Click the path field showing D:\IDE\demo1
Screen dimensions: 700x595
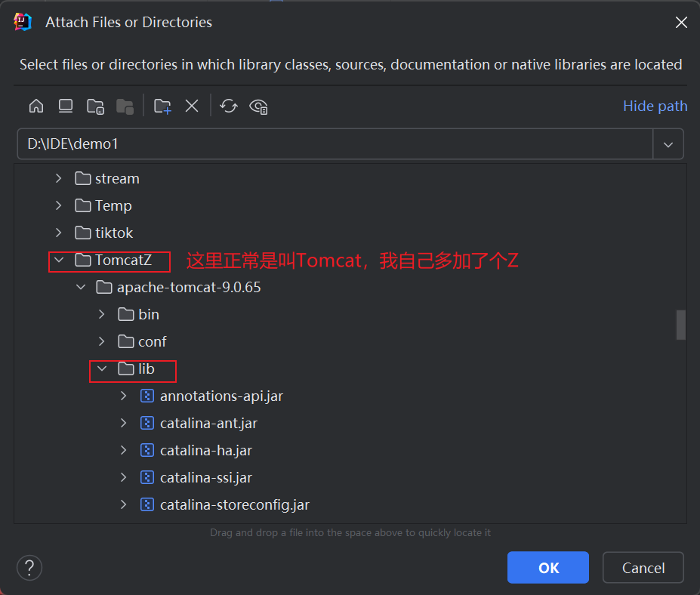[x=335, y=143]
